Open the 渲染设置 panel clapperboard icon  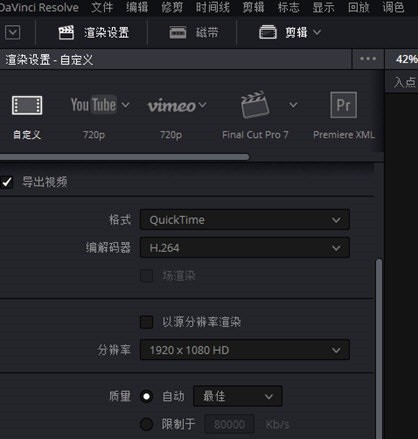[x=66, y=32]
